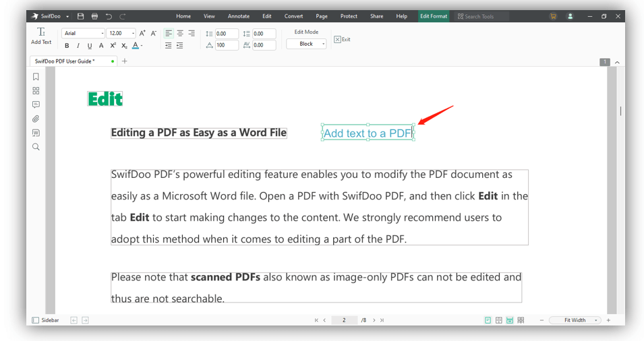
Task: Click the Add Text tool
Action: (x=41, y=36)
